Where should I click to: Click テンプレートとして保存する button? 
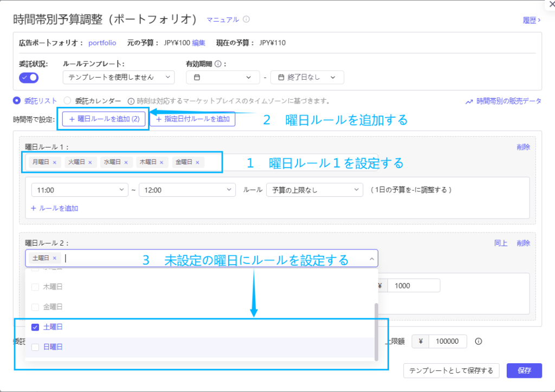pos(451,371)
